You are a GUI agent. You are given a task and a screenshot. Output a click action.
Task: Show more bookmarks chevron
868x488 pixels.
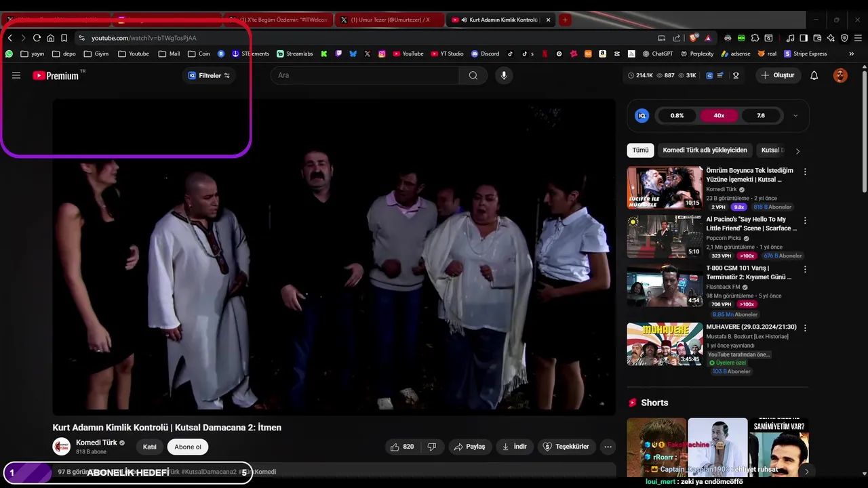pos(852,54)
